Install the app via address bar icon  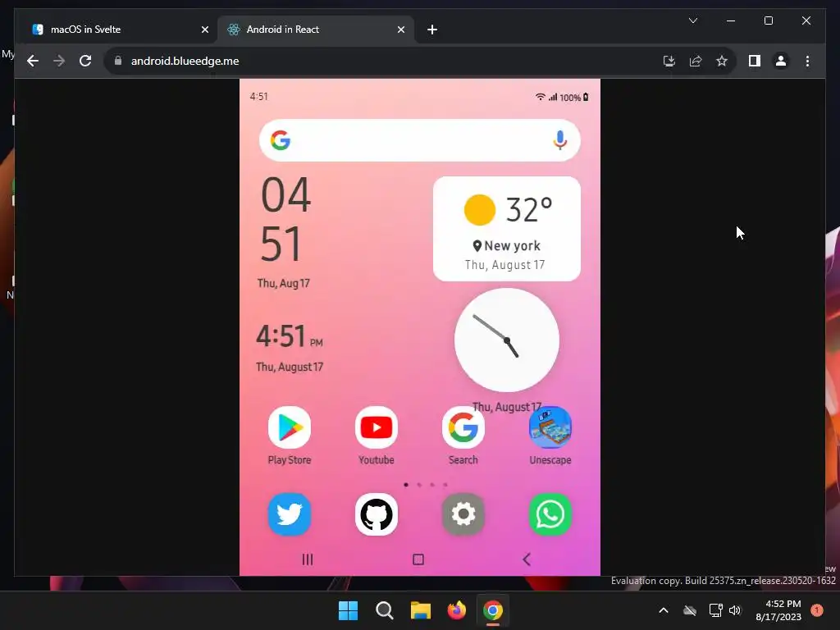pyautogui.click(x=669, y=61)
